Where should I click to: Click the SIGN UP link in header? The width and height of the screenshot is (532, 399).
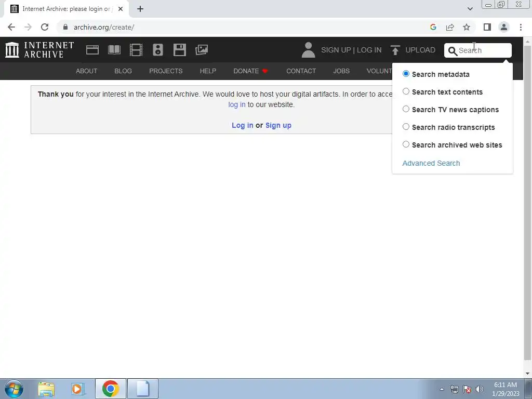click(x=336, y=50)
